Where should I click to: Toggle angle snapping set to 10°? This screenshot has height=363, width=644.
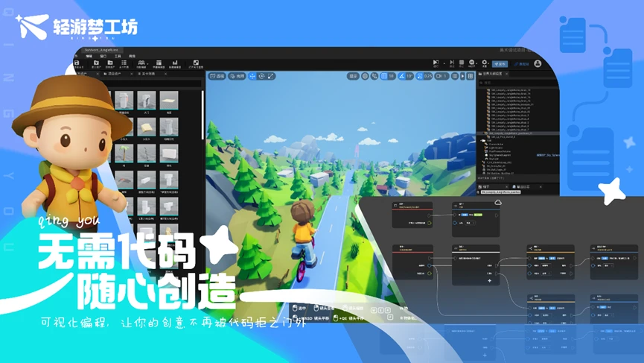point(405,76)
